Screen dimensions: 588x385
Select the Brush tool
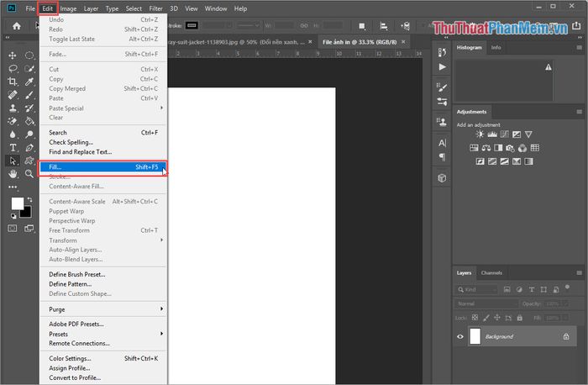(29, 94)
